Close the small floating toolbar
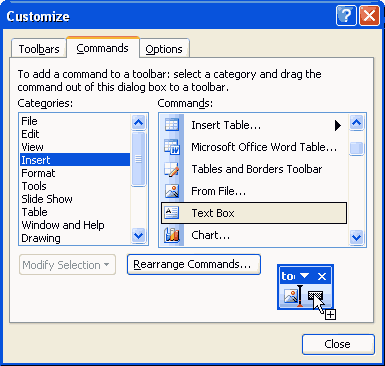385x366 pixels. 322,276
